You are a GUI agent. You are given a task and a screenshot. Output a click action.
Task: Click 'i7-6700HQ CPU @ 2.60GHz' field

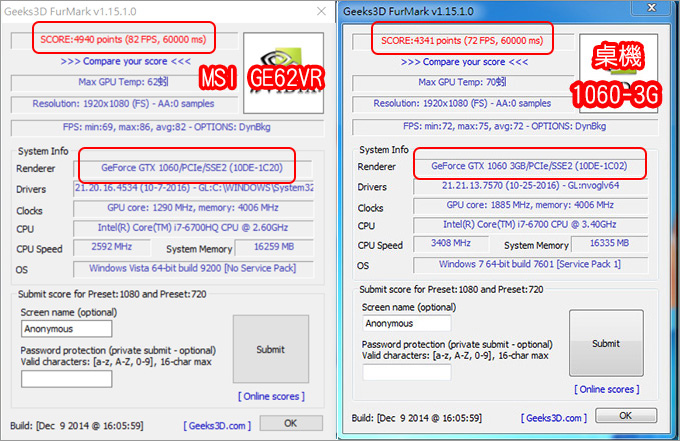point(193,228)
